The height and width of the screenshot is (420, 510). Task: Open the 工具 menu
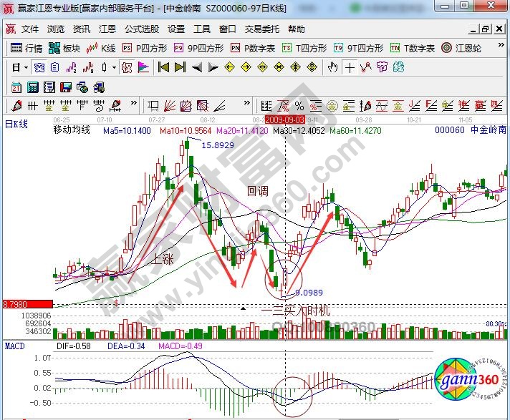click(202, 29)
